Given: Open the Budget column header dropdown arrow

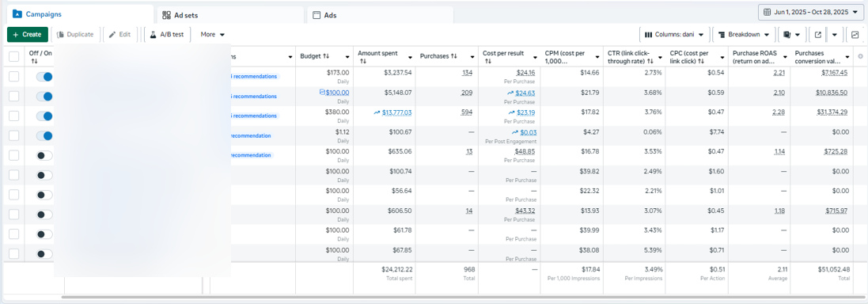Looking at the screenshot, I should (347, 57).
